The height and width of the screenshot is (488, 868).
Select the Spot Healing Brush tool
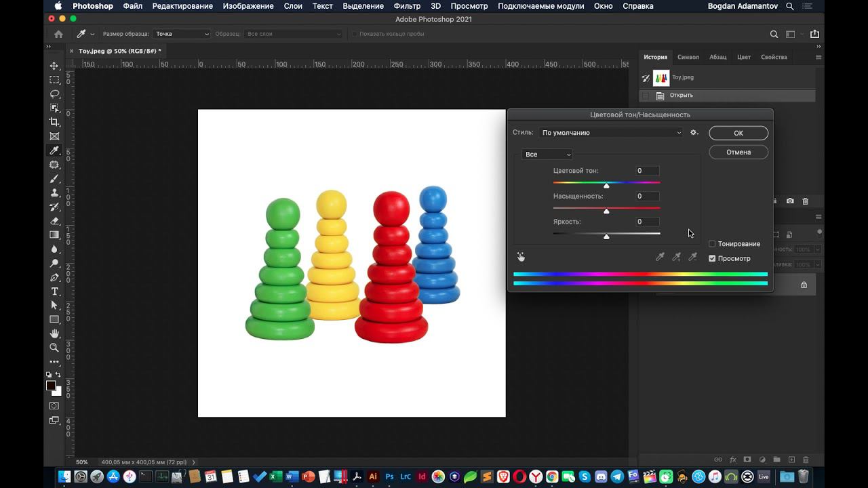coord(54,165)
